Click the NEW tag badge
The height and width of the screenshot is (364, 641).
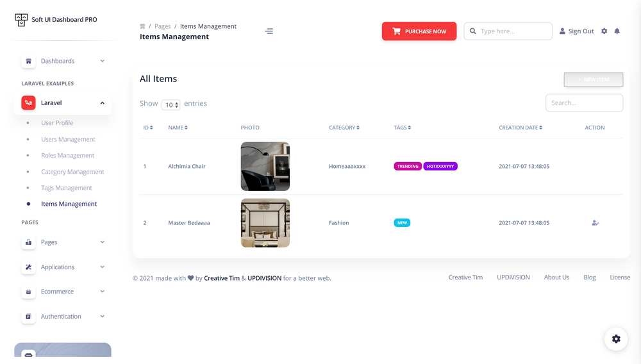pos(402,222)
